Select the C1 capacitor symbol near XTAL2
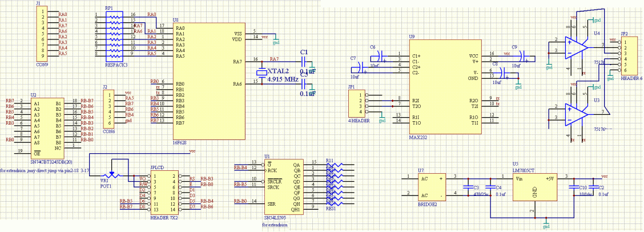644x232 pixels. pyautogui.click(x=305, y=60)
